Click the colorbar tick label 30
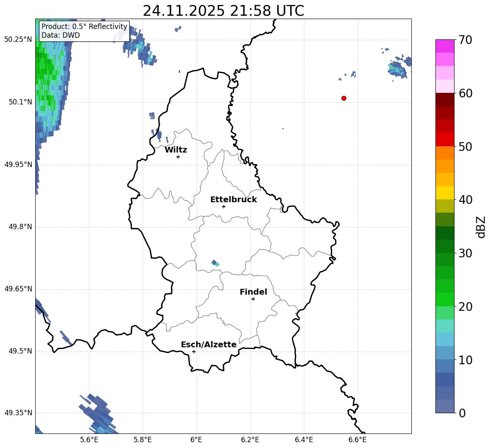Viewport: 491px width, 448px height. [465, 253]
